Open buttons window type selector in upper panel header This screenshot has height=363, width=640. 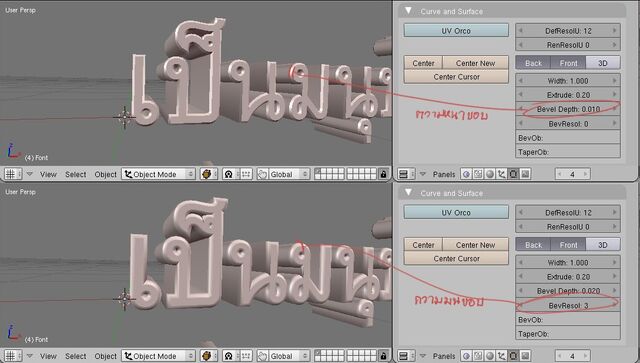point(406,174)
